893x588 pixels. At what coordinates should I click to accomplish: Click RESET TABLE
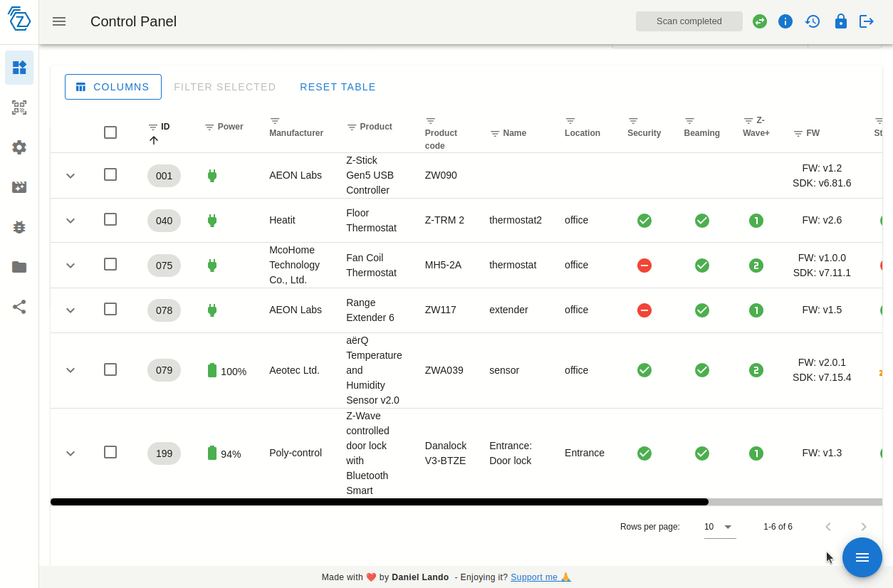[338, 87]
